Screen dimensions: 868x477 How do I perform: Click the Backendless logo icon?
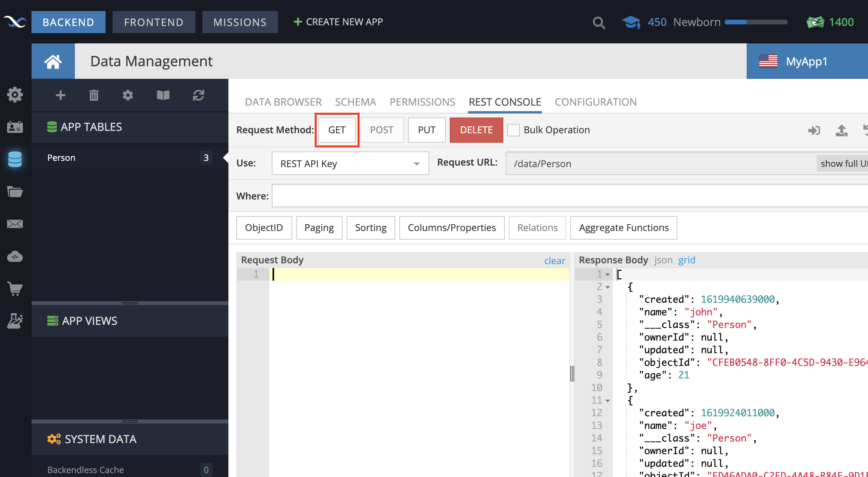(15, 22)
